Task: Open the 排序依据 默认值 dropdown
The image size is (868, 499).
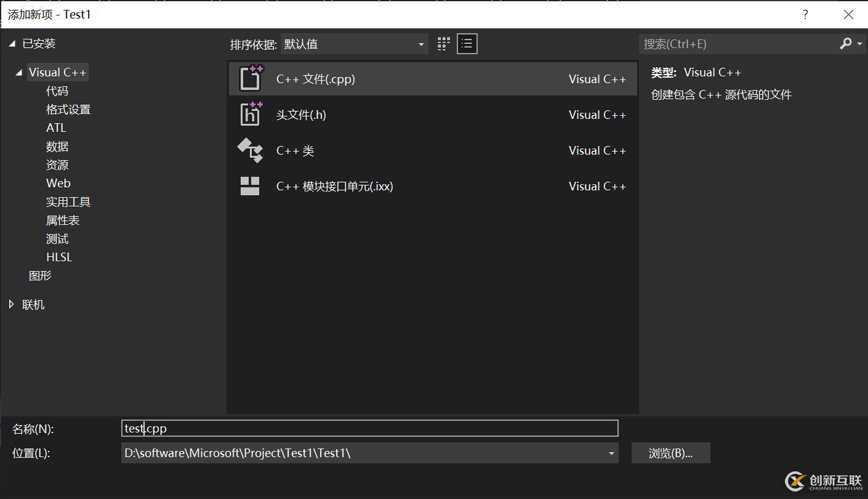Action: coord(354,44)
